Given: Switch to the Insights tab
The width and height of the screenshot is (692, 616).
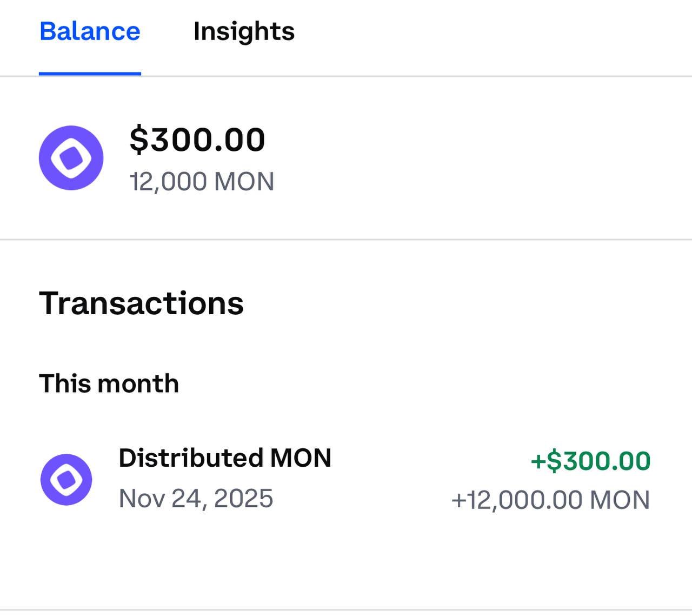Looking at the screenshot, I should [x=244, y=31].
